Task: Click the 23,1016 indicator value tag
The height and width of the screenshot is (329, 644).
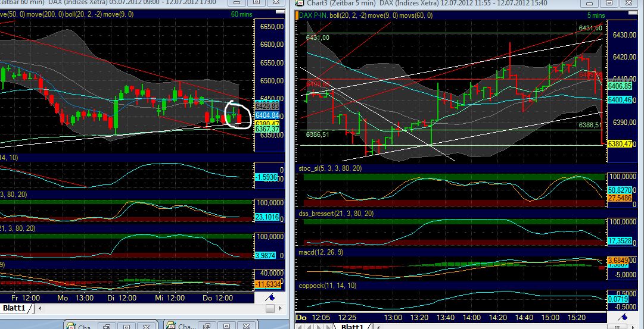Action: coord(267,217)
